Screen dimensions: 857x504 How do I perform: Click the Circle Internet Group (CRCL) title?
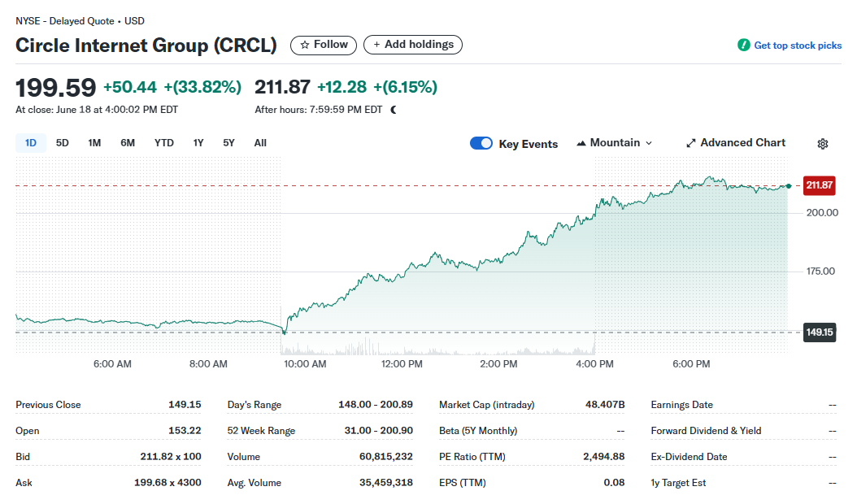coord(146,46)
